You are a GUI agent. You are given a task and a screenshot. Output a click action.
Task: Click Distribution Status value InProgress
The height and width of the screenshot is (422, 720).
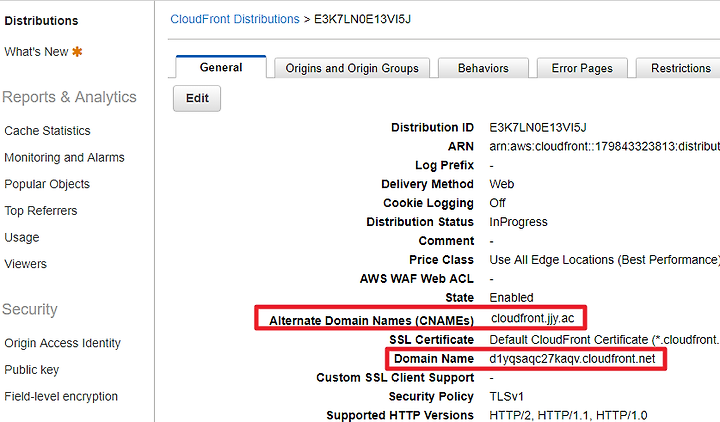click(518, 222)
